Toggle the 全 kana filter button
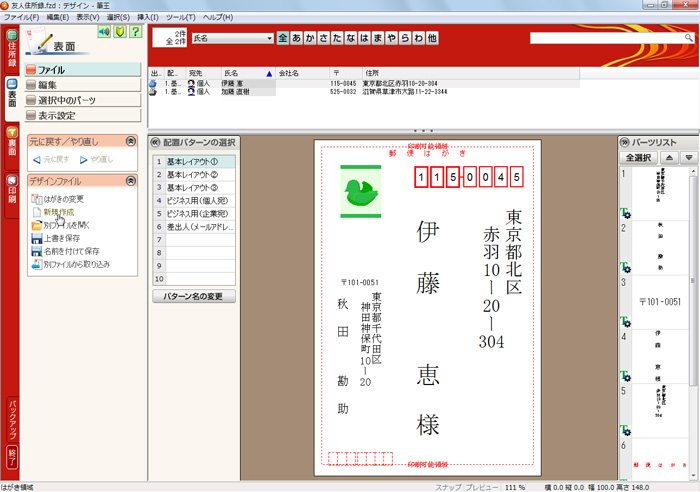The height and width of the screenshot is (492, 700). pyautogui.click(x=283, y=38)
